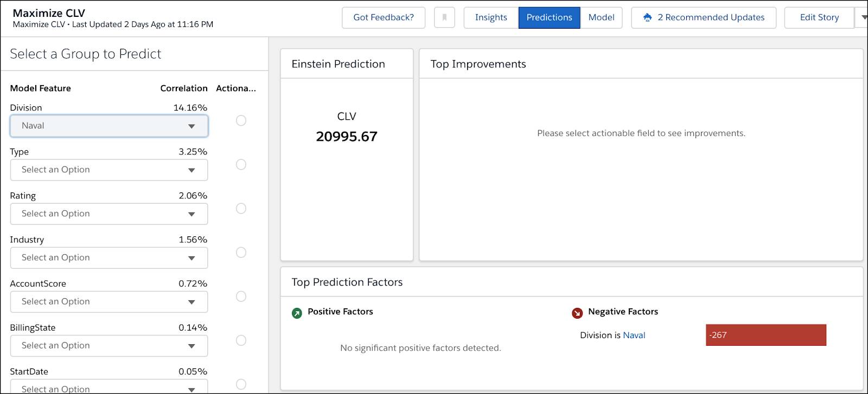Click the Type 3.25% correlation value
The width and height of the screenshot is (868, 394).
[x=193, y=152]
